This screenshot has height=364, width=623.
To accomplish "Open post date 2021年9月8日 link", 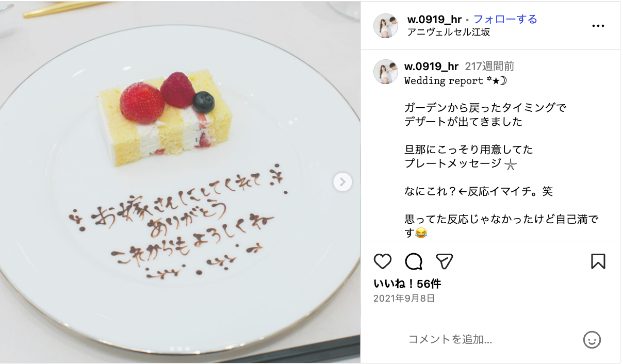I will [x=404, y=298].
